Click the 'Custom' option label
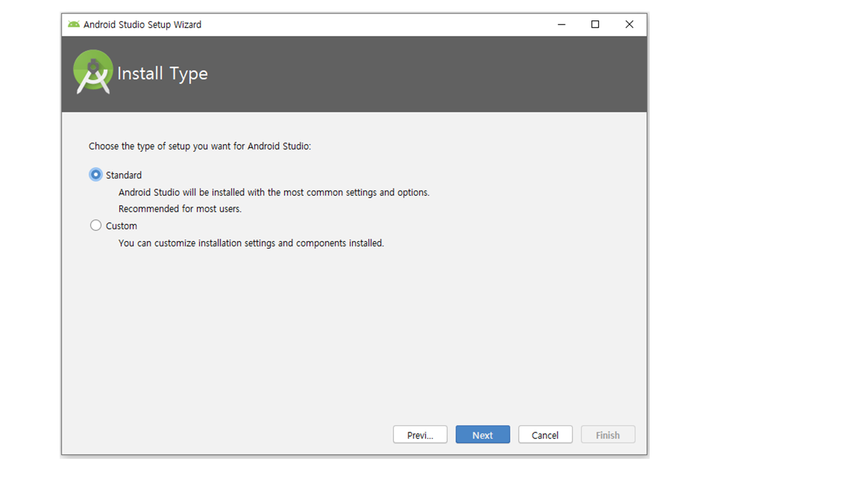The height and width of the screenshot is (488, 868). click(x=121, y=226)
